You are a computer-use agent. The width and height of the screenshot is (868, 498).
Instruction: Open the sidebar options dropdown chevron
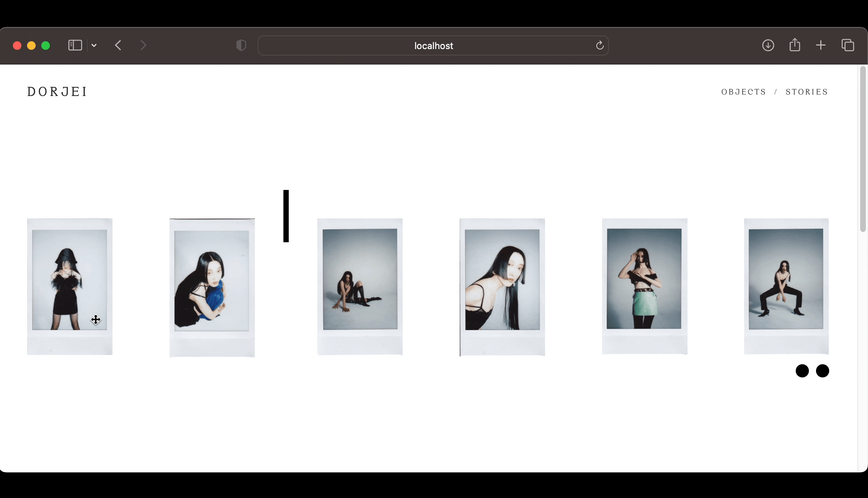94,46
